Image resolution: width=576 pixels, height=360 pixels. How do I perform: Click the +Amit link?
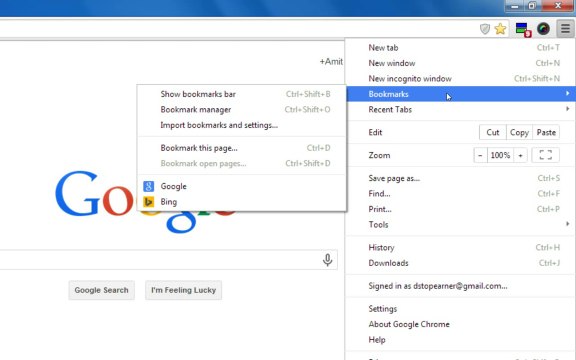coord(331,61)
